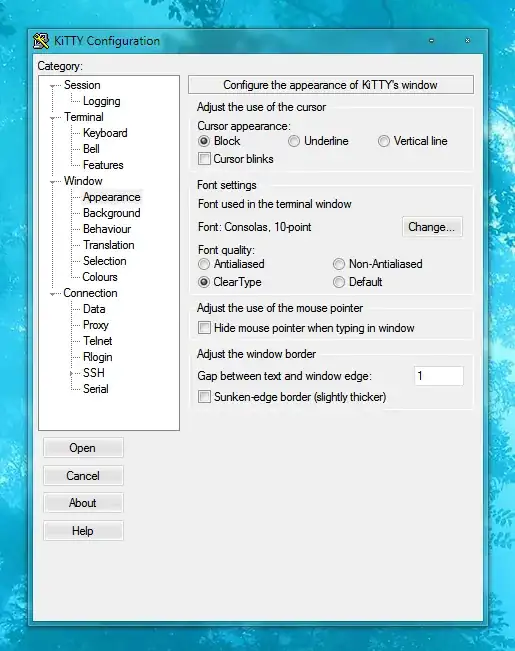The width and height of the screenshot is (515, 651).
Task: Close the KiTTY Configuration window
Action: (x=467, y=41)
